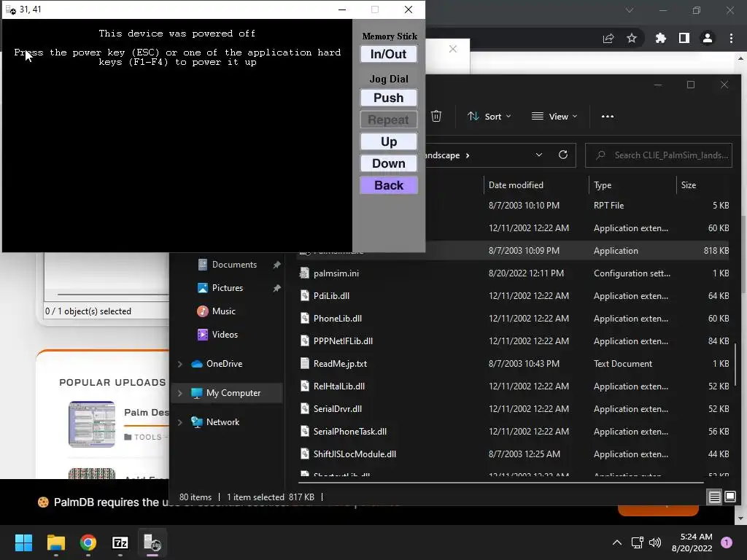Image resolution: width=747 pixels, height=560 pixels.
Task: Open the Chrome profile icon
Action: click(x=708, y=38)
